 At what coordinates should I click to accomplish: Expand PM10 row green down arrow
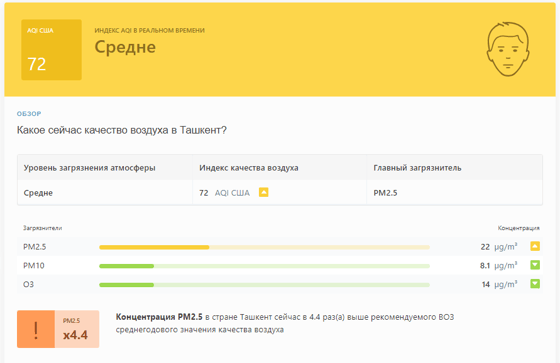tap(535, 265)
